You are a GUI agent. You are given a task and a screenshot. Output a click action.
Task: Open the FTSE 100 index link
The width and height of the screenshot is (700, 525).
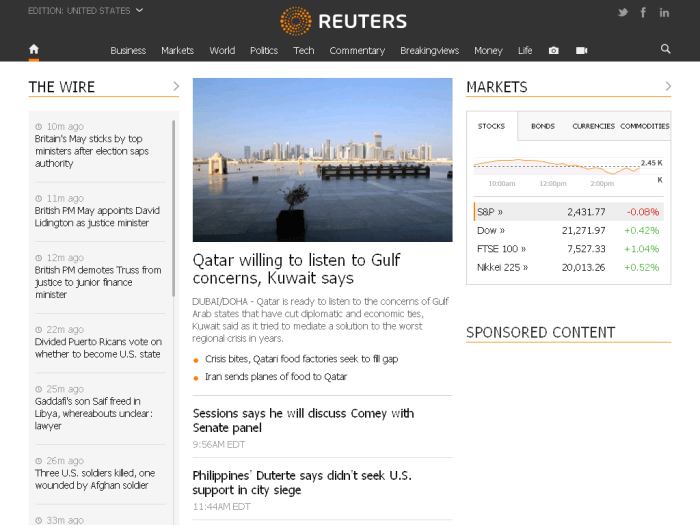[x=501, y=249]
